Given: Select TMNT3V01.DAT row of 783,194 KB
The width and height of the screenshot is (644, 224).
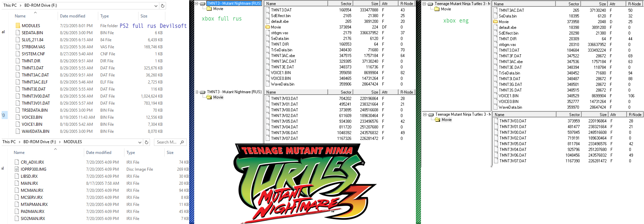Looking at the screenshot, I should [x=89, y=103].
